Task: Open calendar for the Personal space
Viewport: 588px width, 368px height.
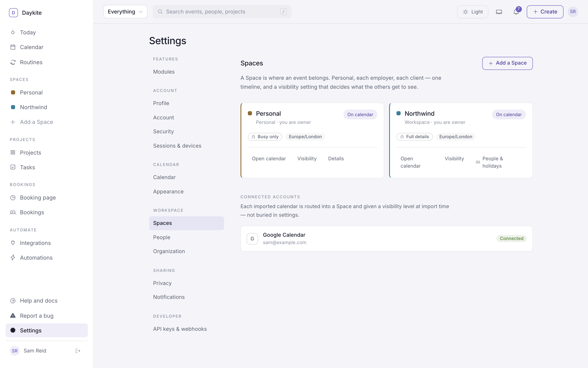Action: [x=269, y=159]
